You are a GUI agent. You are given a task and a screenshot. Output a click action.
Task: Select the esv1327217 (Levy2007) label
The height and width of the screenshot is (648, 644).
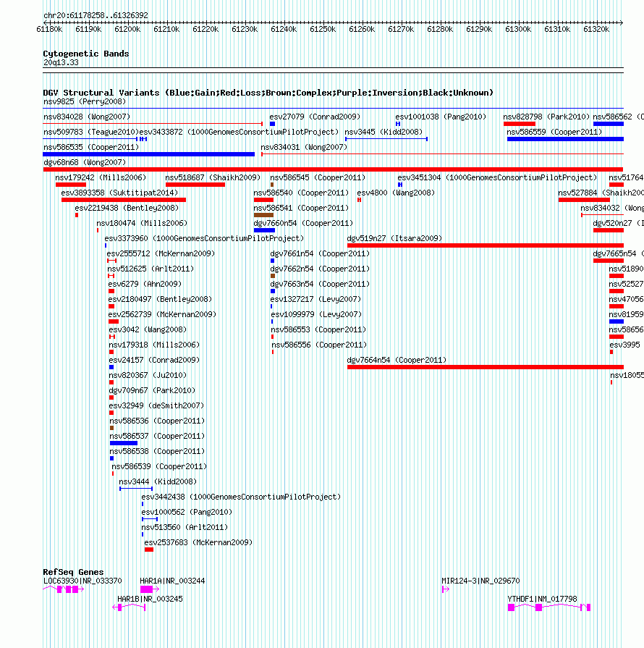coord(315,300)
